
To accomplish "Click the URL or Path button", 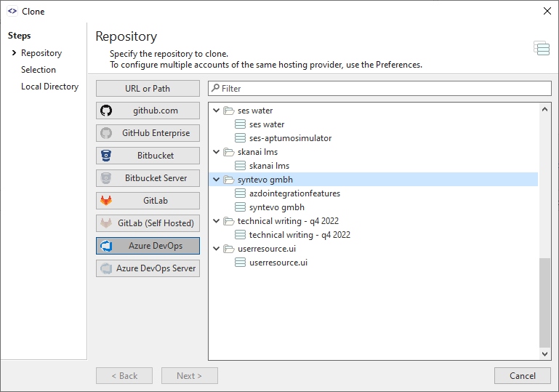I will (148, 88).
